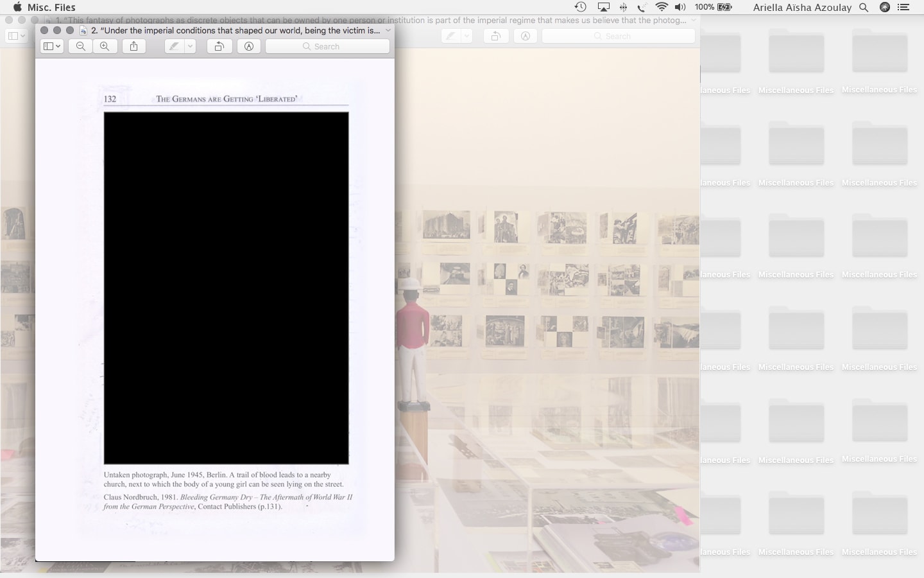Click the Search field in the front window
This screenshot has width=924, height=578.
[x=327, y=46]
